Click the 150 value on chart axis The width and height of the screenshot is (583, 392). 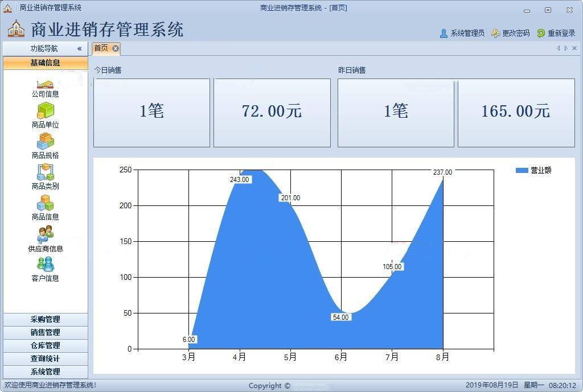click(126, 242)
